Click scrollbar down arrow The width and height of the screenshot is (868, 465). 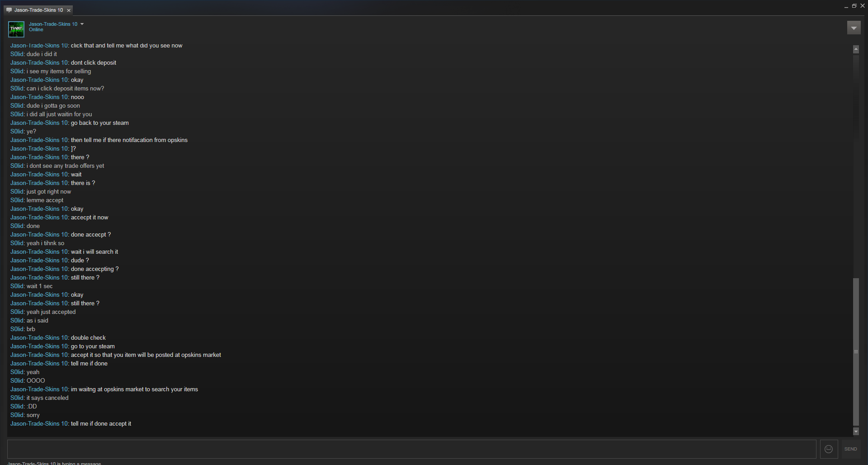(856, 432)
